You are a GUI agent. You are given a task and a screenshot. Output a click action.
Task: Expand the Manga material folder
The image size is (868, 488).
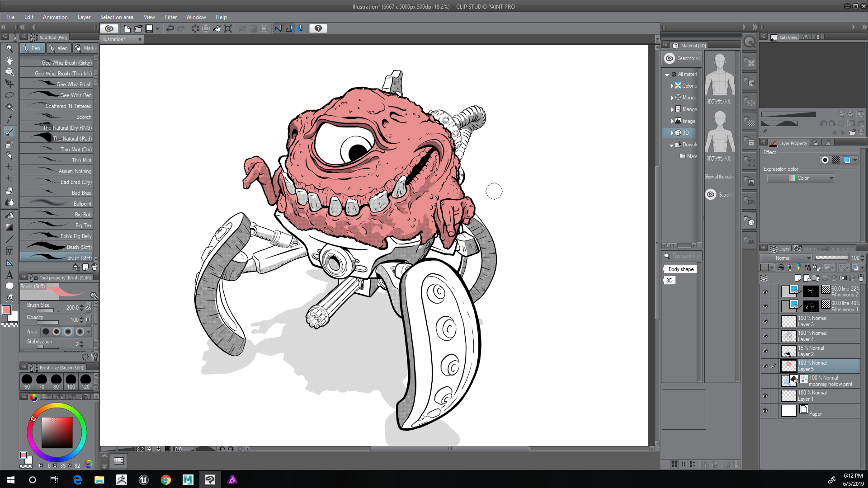click(673, 109)
